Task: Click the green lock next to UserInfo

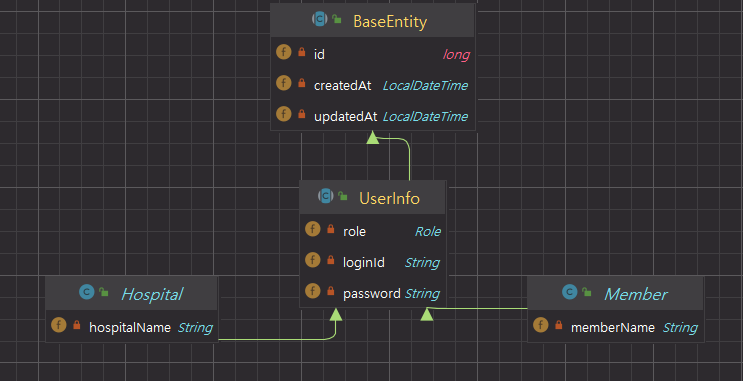Action: (343, 196)
